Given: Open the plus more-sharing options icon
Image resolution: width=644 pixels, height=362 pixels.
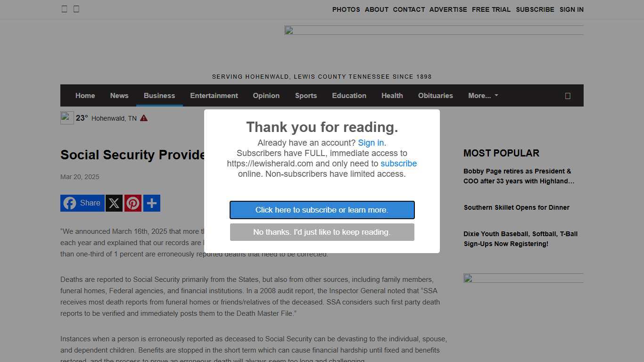Looking at the screenshot, I should pos(152,203).
